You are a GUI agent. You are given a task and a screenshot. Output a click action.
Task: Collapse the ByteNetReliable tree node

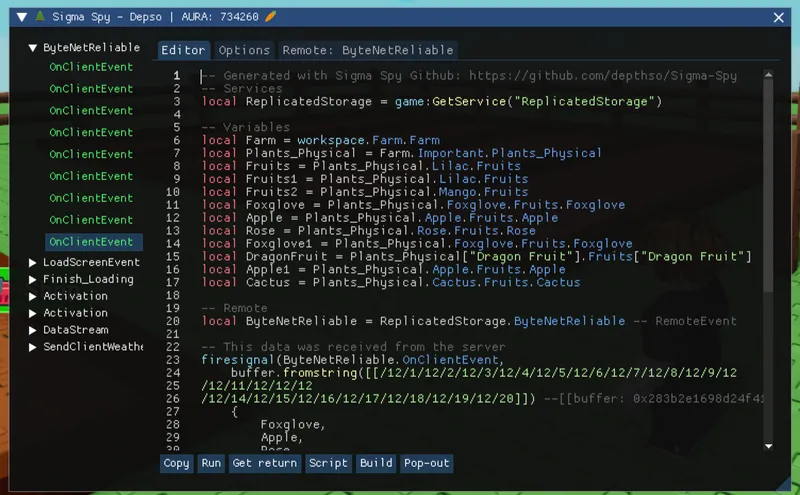click(x=33, y=47)
